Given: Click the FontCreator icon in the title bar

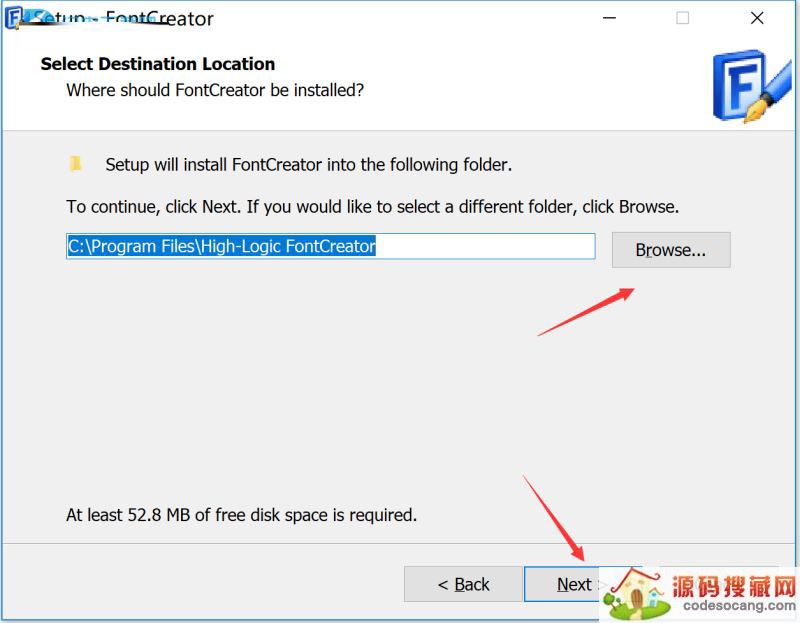Looking at the screenshot, I should pos(15,17).
